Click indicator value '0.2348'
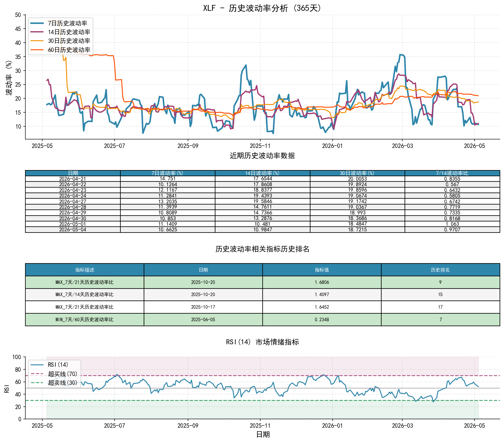Viewport: 504px width, 442px height. pyautogui.click(x=322, y=319)
